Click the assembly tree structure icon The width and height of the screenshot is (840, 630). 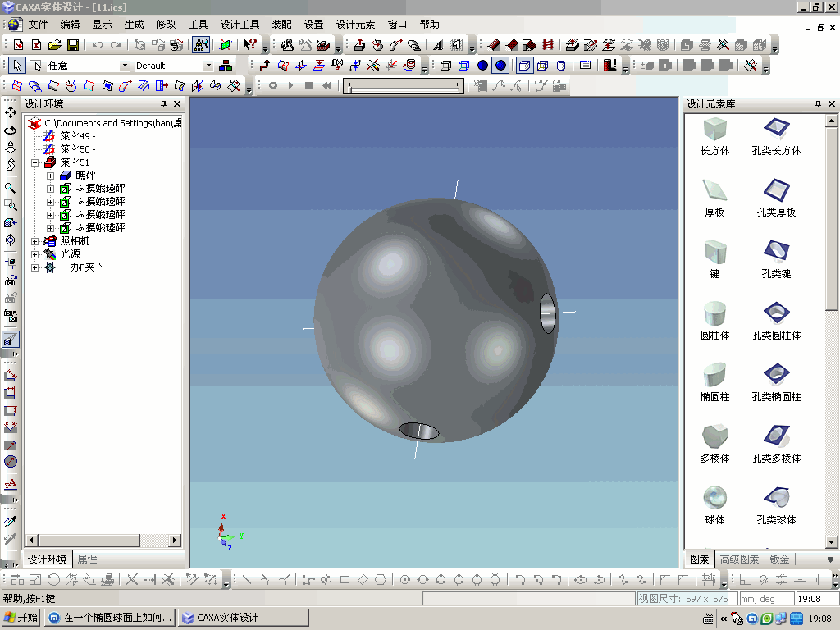pos(226,66)
